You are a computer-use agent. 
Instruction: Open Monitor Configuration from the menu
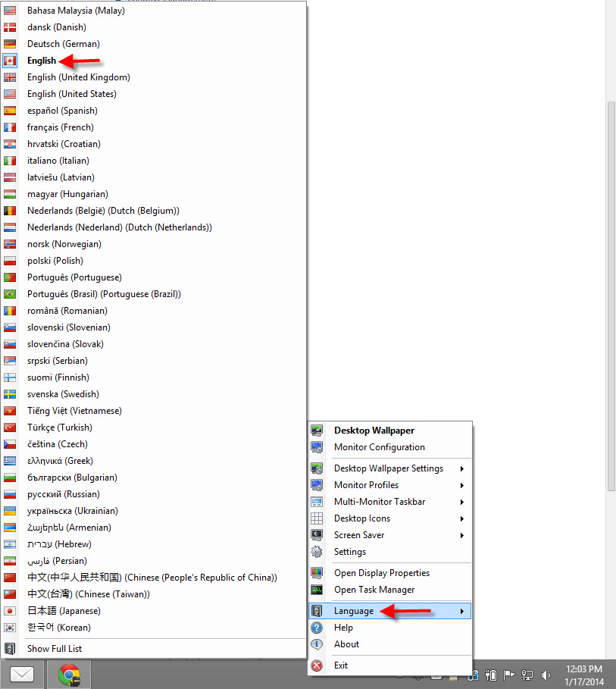coord(379,447)
